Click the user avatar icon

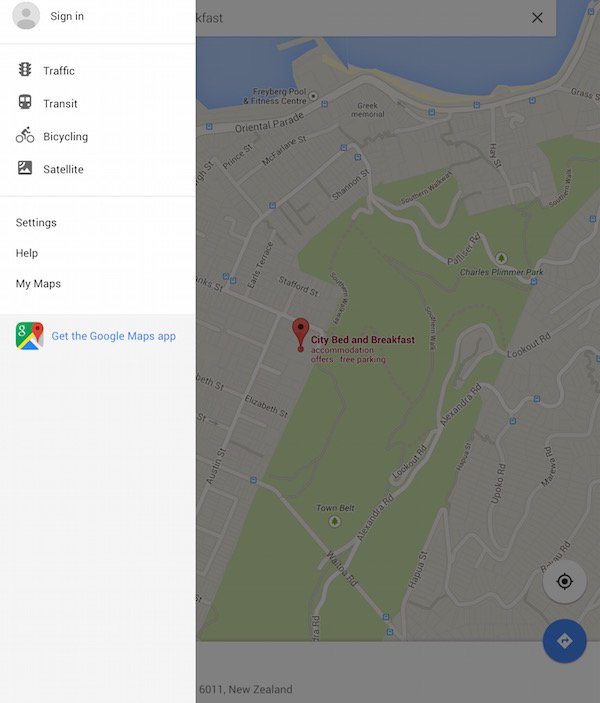26,16
